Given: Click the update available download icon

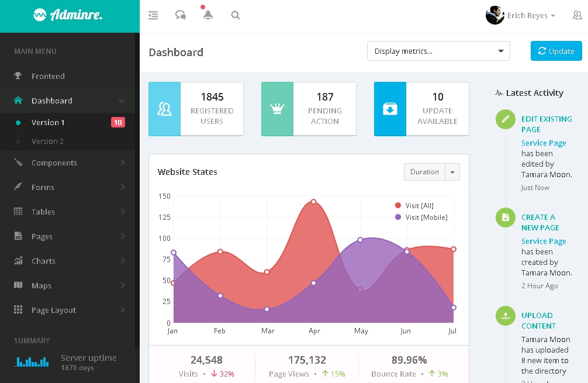Looking at the screenshot, I should pos(390,109).
